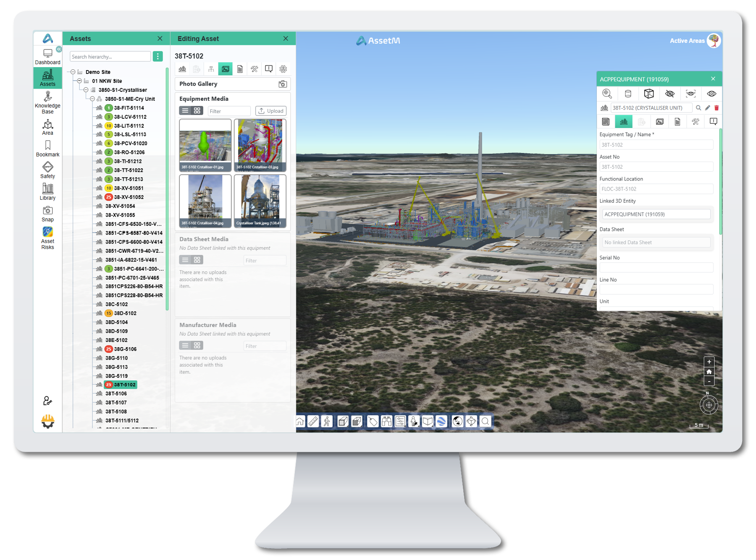Click the binoculars tool icon
Screen dimensions: 756x560
click(x=386, y=421)
